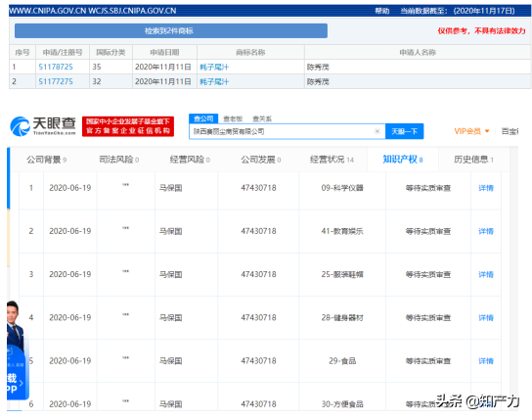Open the 经营状况 tab
Image resolution: width=532 pixels, height=420 pixels.
(x=332, y=160)
